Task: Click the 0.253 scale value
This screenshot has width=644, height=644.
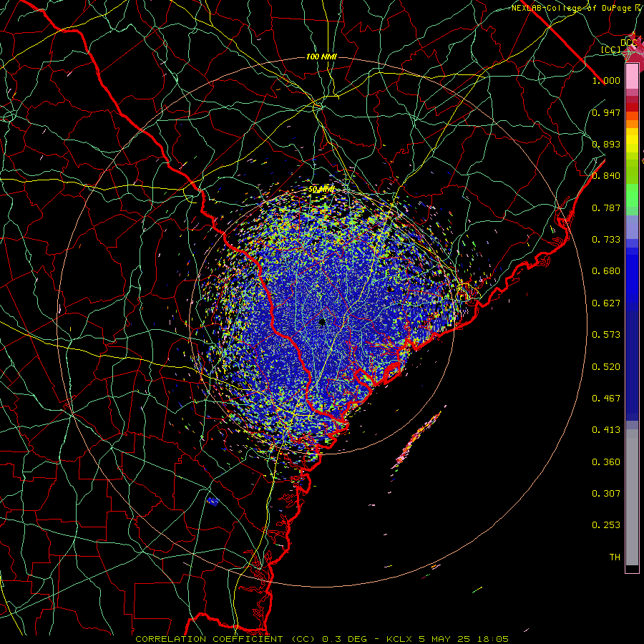Action: [606, 525]
